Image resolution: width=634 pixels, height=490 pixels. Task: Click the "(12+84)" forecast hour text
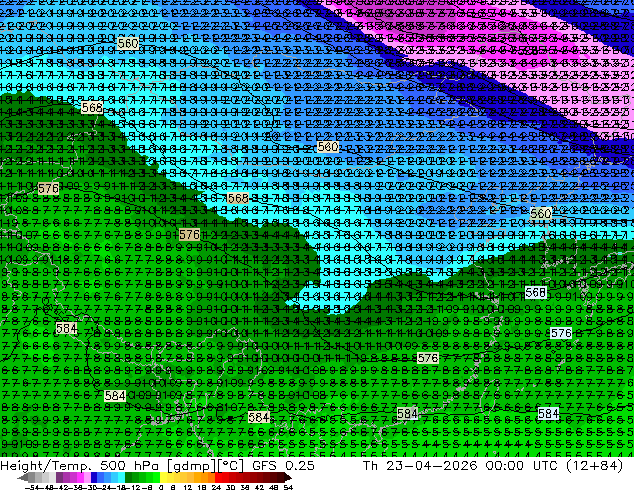coord(594,465)
